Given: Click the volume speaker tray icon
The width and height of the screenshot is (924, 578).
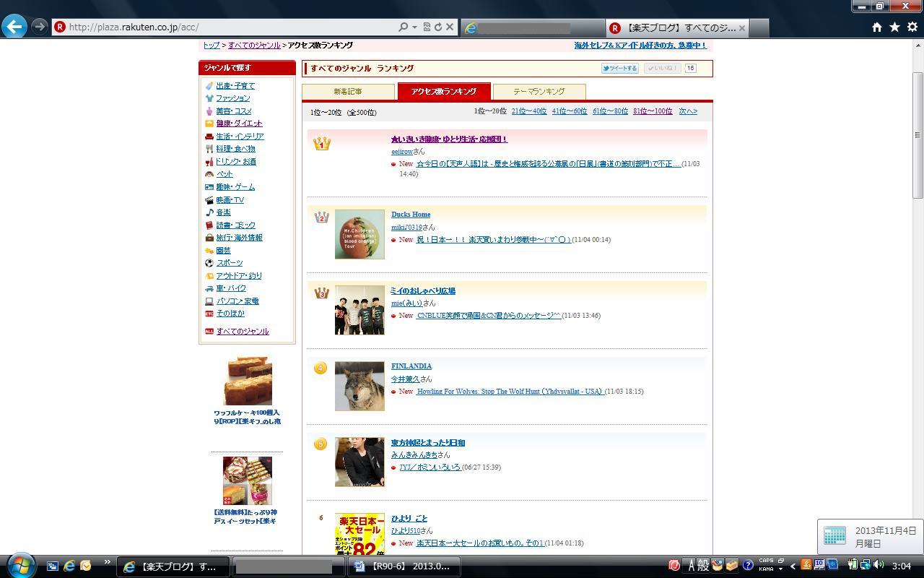Looking at the screenshot, I should point(878,566).
